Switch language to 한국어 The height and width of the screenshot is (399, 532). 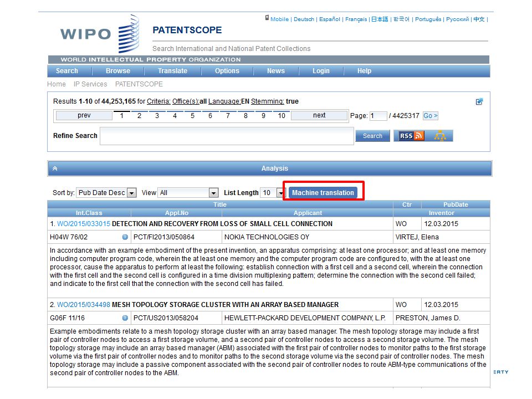coord(401,19)
